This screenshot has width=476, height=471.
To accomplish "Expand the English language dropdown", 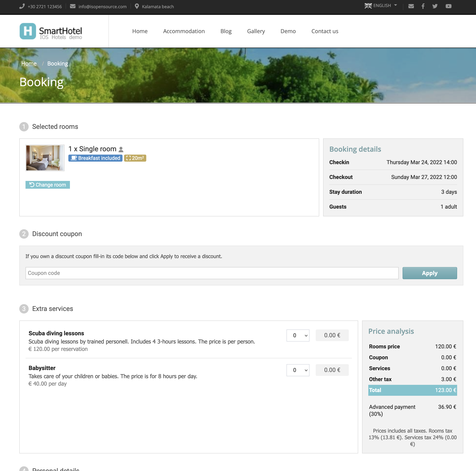I will [381, 6].
